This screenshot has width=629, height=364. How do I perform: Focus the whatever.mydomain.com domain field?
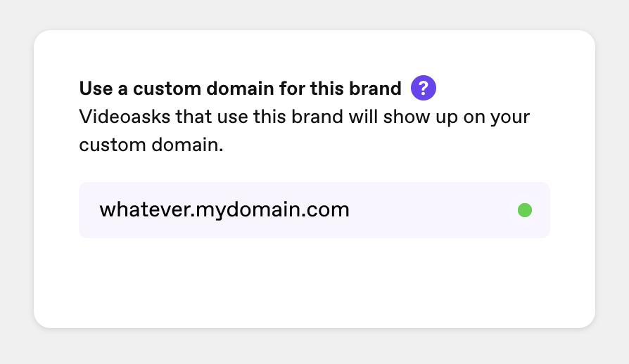click(314, 210)
